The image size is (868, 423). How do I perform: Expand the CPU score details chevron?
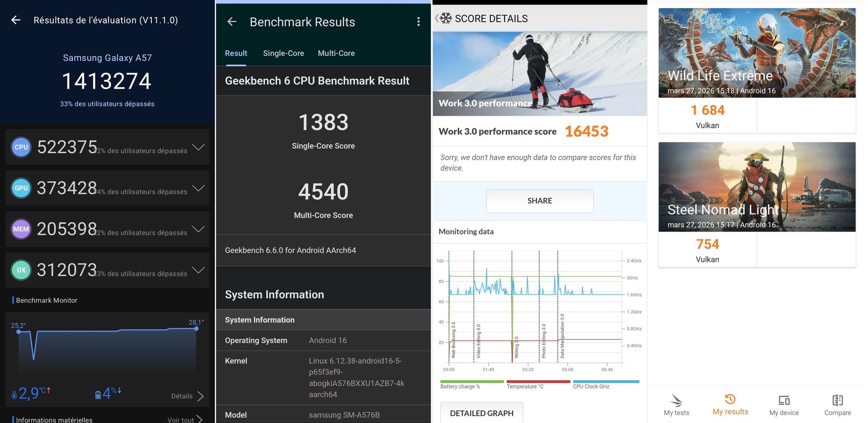pyautogui.click(x=198, y=147)
